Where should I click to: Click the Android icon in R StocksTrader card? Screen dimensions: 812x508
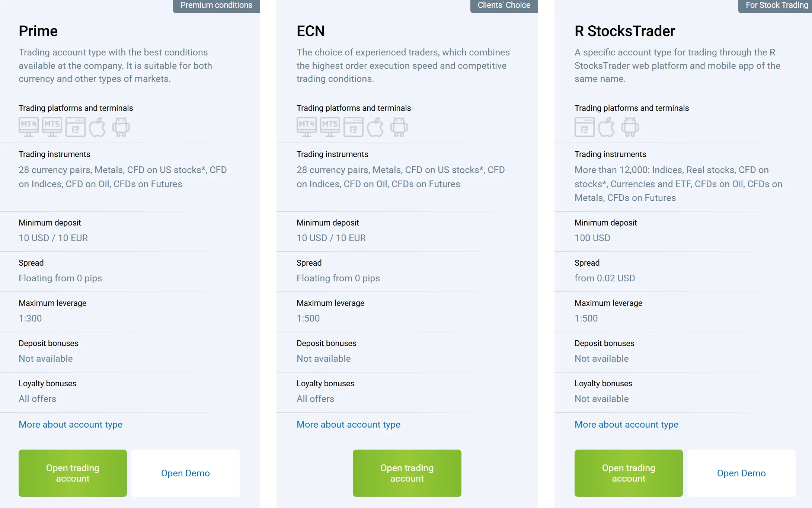tap(630, 127)
